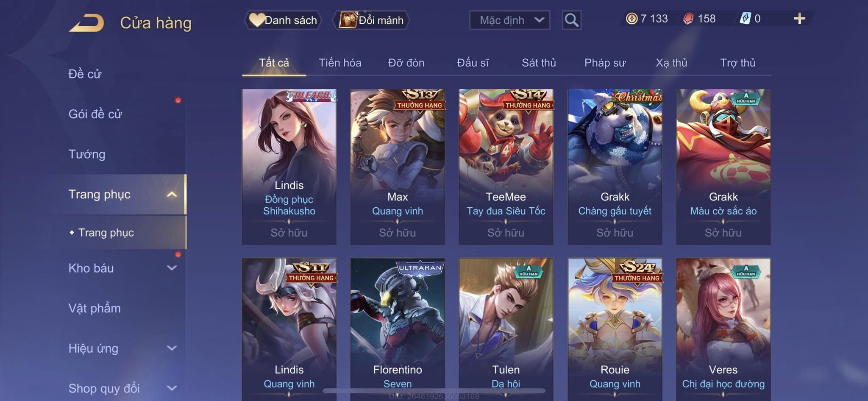Open Đổi mảnh fragment exchange button

[x=371, y=20]
